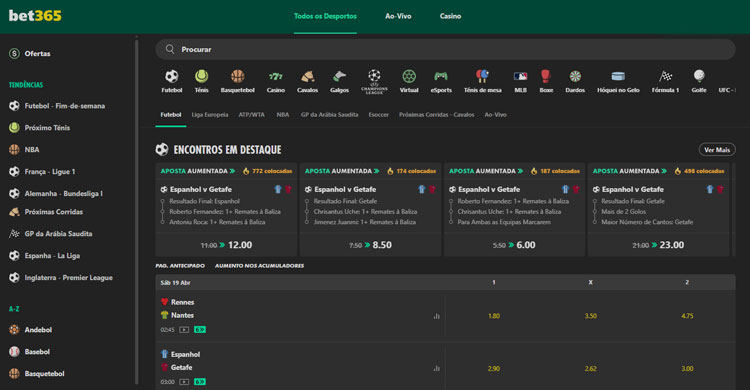Open the Casino slot icon in sports bar

coord(276,76)
